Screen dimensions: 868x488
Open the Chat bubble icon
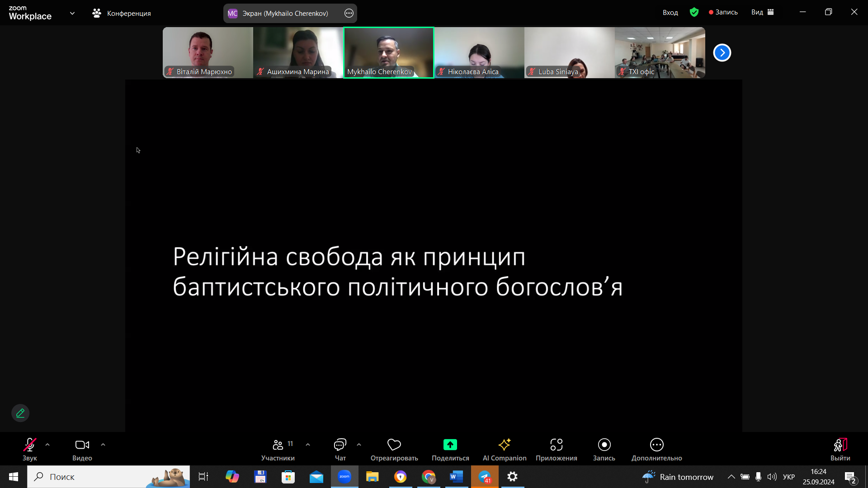[x=340, y=445]
